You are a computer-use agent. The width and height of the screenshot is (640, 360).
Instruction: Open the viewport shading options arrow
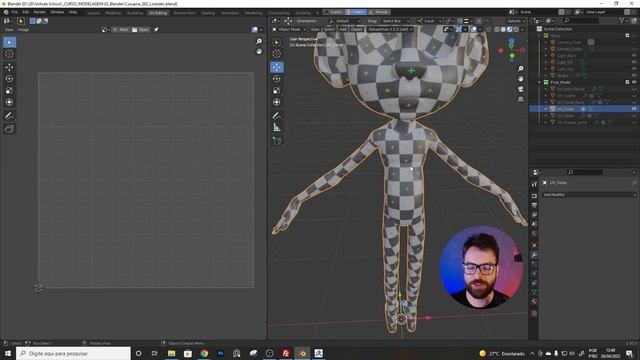[x=523, y=29]
